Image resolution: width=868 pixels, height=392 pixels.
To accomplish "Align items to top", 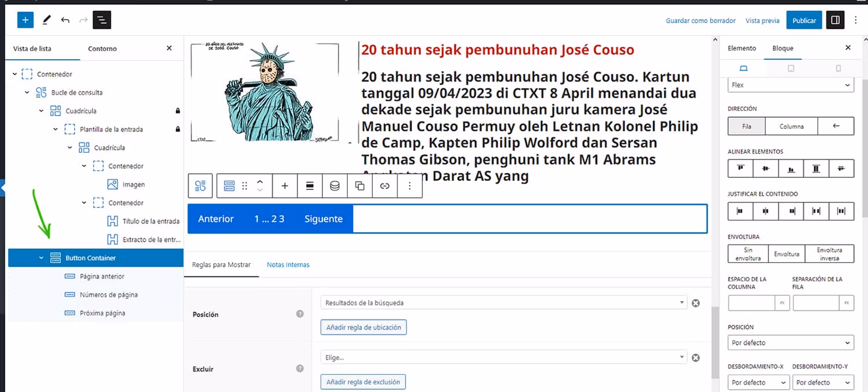I will point(740,168).
